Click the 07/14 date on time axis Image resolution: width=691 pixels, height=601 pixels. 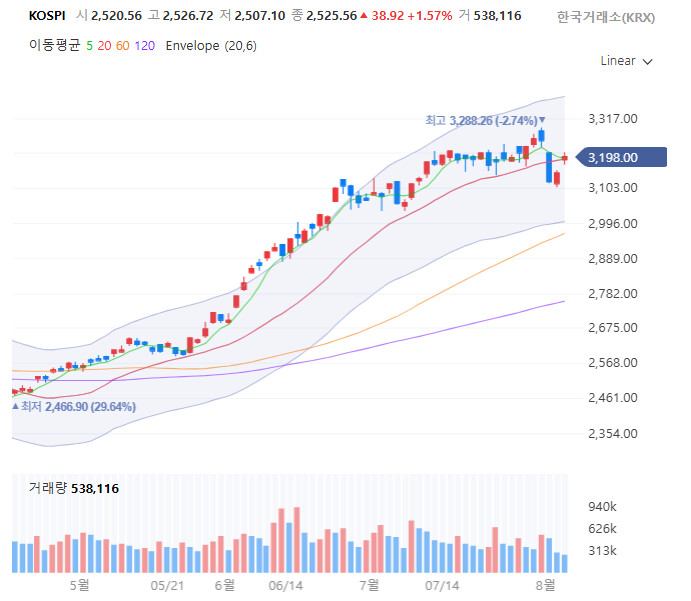click(443, 584)
